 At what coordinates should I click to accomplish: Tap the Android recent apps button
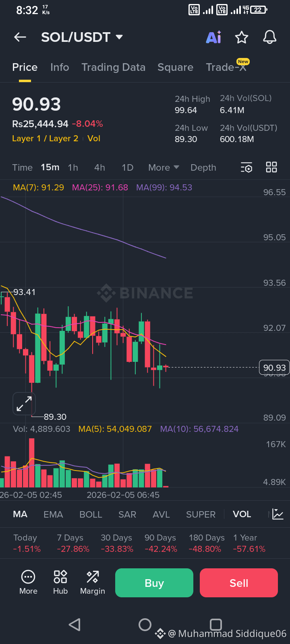click(216, 625)
